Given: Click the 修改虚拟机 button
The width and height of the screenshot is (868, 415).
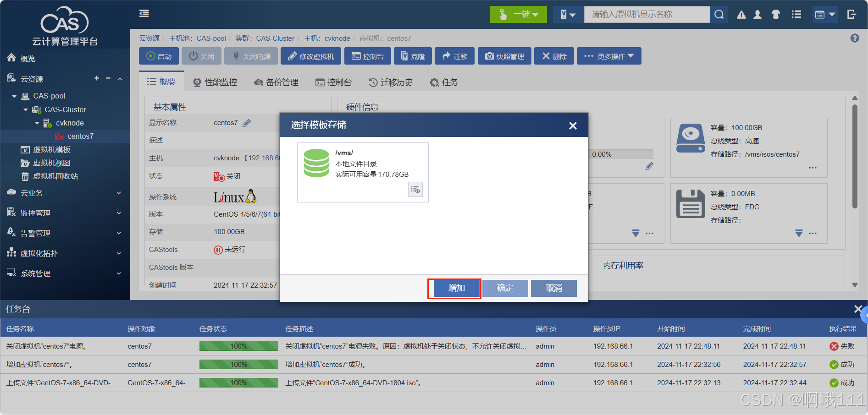Looking at the screenshot, I should [x=311, y=56].
